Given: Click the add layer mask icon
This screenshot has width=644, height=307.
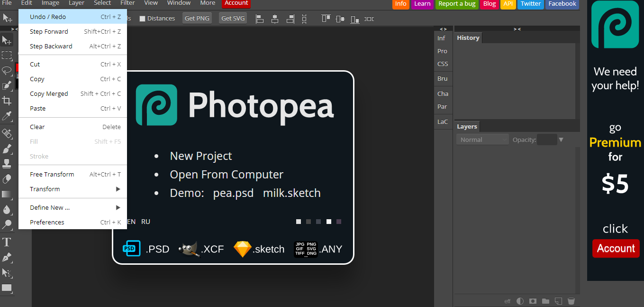Looking at the screenshot, I should tap(533, 301).
